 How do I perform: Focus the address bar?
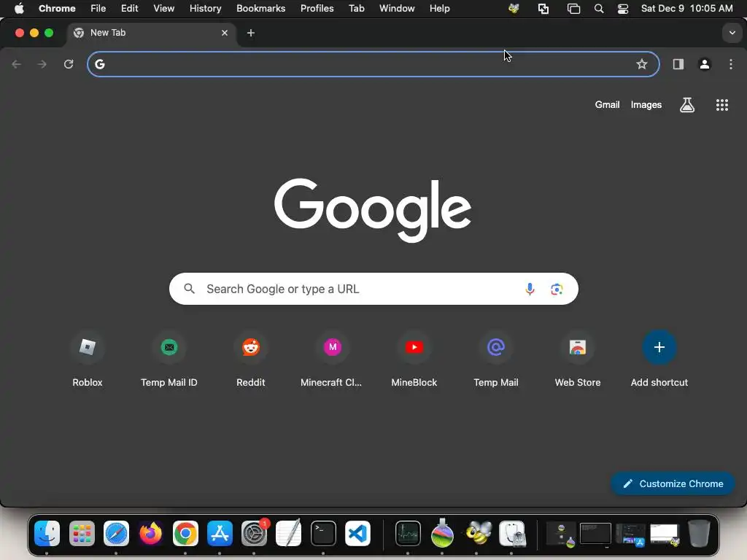[x=373, y=64]
